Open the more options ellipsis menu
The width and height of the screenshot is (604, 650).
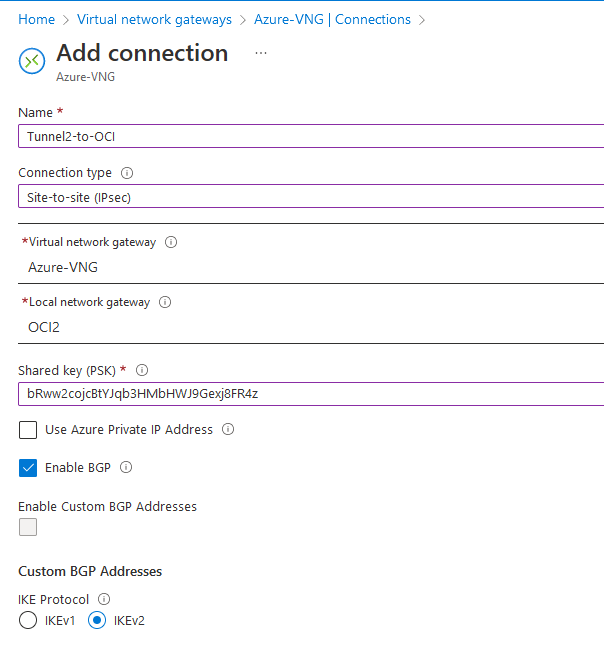click(261, 53)
